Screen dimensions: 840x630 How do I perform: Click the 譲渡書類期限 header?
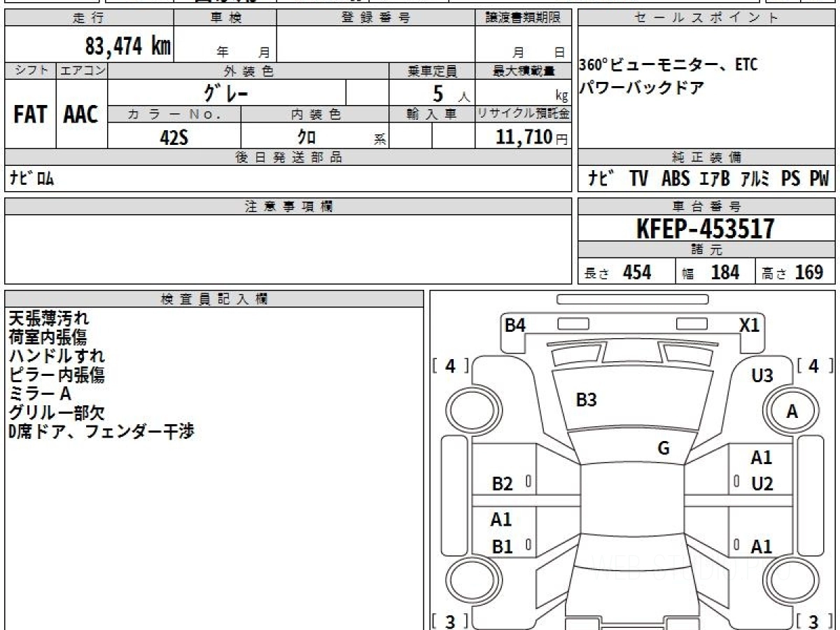pyautogui.click(x=524, y=19)
